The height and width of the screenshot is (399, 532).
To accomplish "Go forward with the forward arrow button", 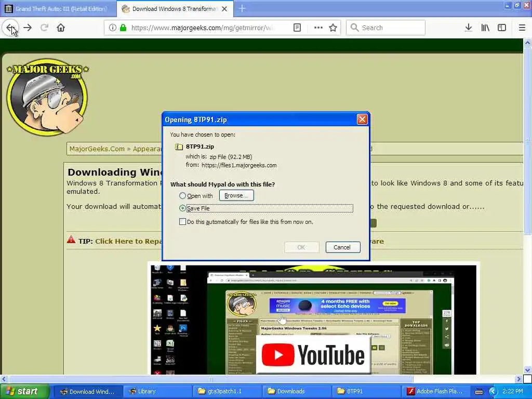I will click(28, 28).
